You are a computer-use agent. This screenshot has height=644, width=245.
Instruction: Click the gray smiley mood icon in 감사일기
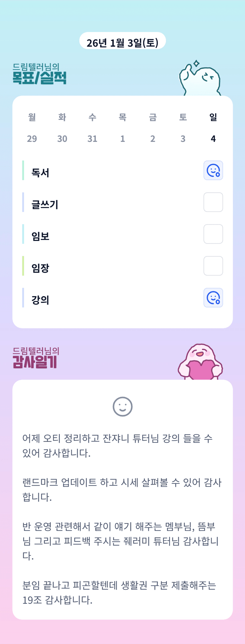(x=122, y=407)
